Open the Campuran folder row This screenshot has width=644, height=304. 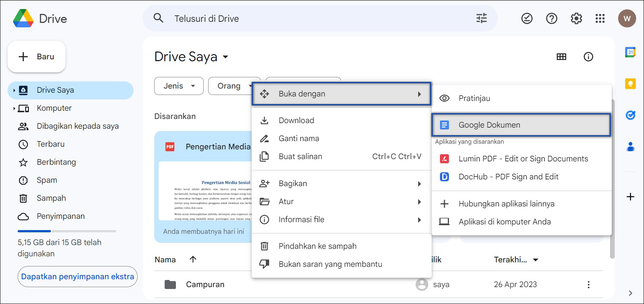(x=379, y=284)
